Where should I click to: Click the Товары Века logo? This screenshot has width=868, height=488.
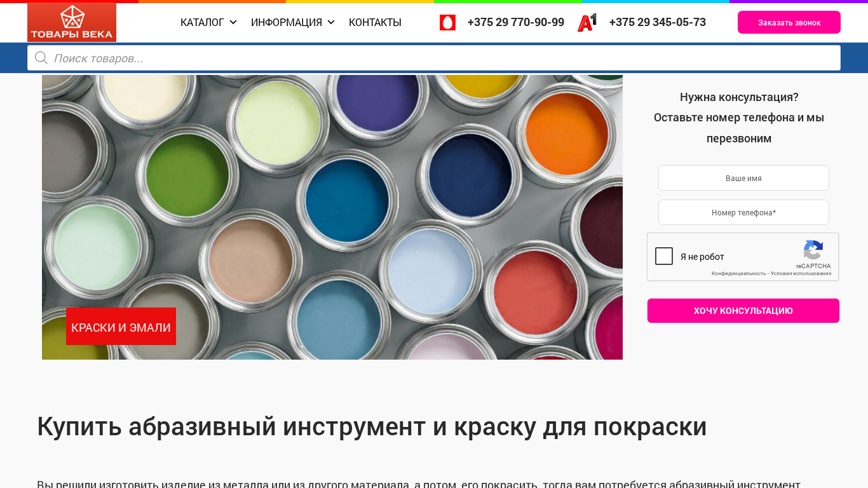(x=72, y=22)
